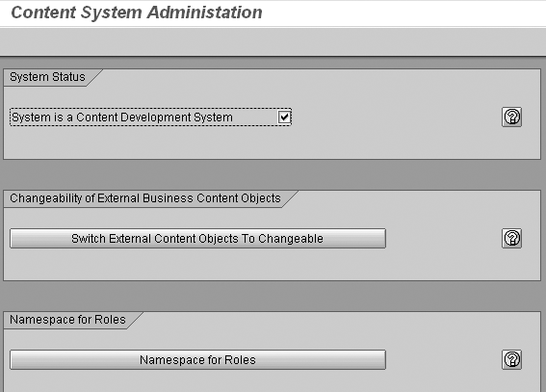546x392 pixels.
Task: Open help for external content changeability
Action: click(x=511, y=239)
